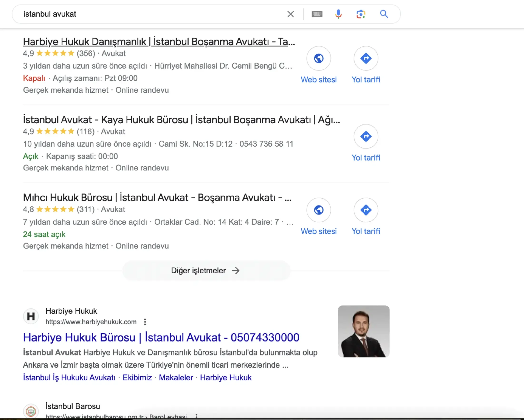The width and height of the screenshot is (524, 420).
Task: Click the lawyer photo thumbnail
Action: click(x=363, y=331)
